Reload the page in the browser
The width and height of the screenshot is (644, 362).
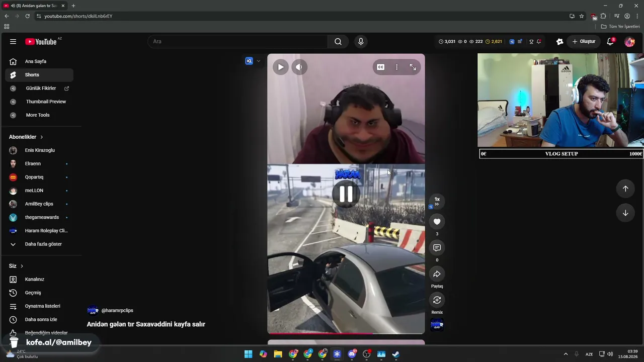tap(27, 16)
